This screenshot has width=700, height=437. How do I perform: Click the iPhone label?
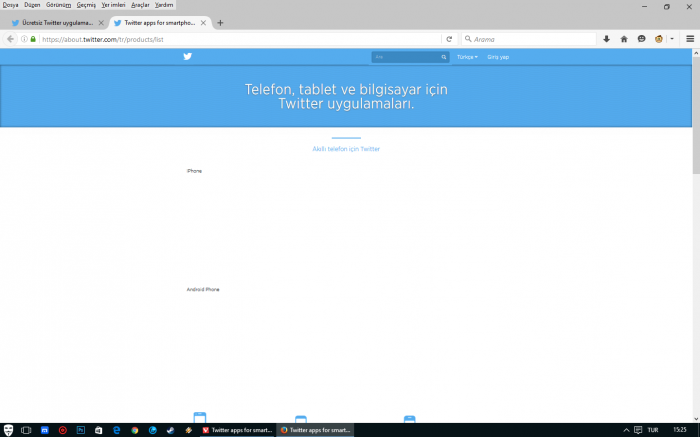(x=194, y=171)
